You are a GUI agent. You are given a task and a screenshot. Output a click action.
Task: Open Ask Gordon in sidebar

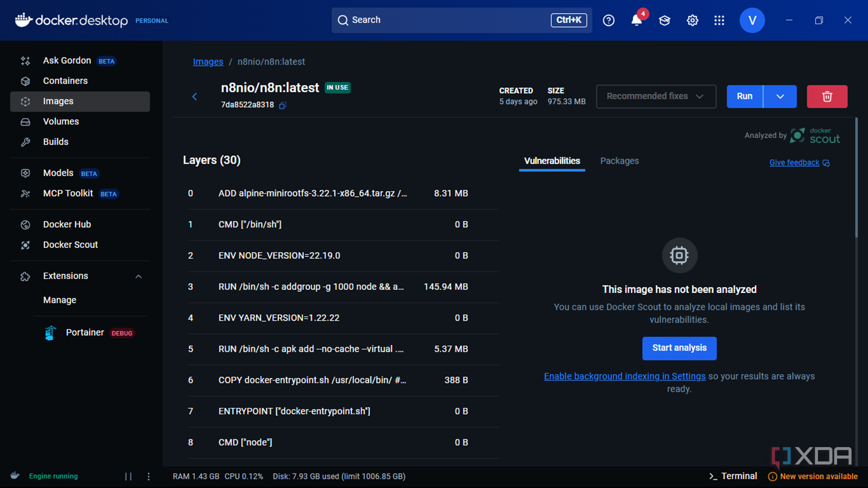(x=80, y=61)
